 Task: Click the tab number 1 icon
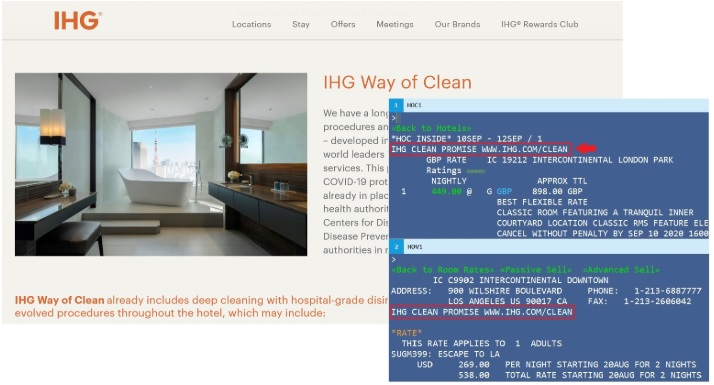pyautogui.click(x=396, y=105)
